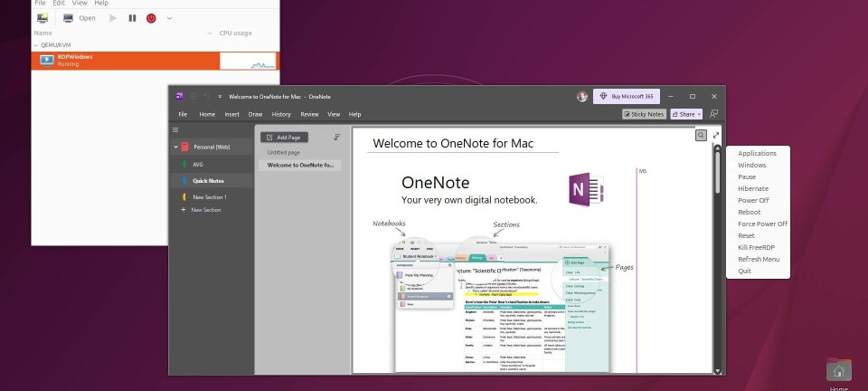The height and width of the screenshot is (391, 868).
Task: Switch to the History ribbon tab
Action: point(281,115)
